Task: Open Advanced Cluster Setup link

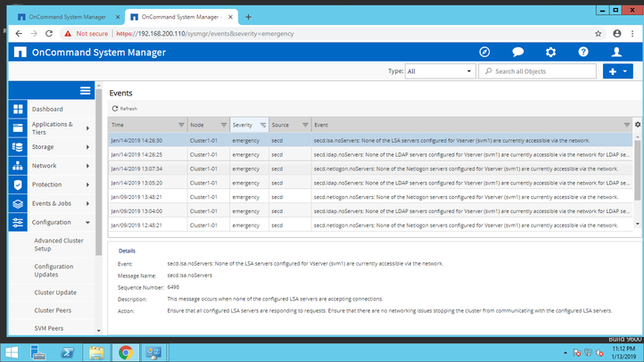Action: point(59,244)
